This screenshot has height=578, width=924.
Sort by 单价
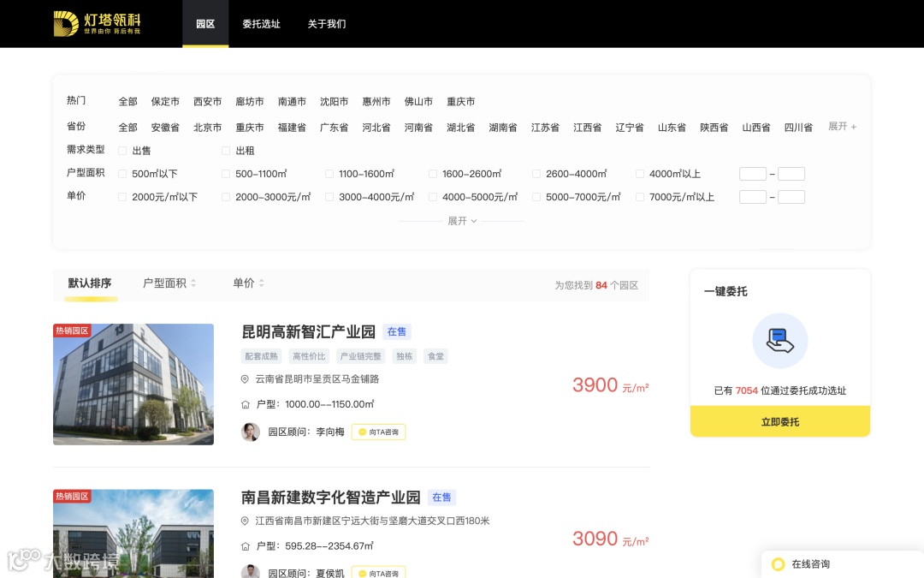pos(248,283)
